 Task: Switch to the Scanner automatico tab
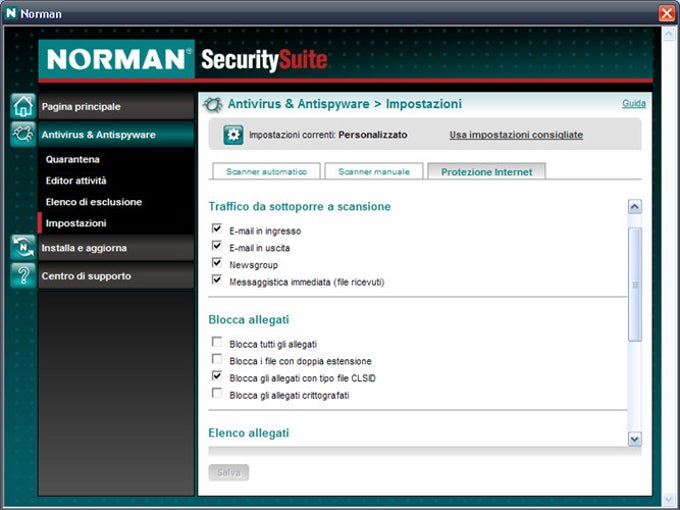266,171
